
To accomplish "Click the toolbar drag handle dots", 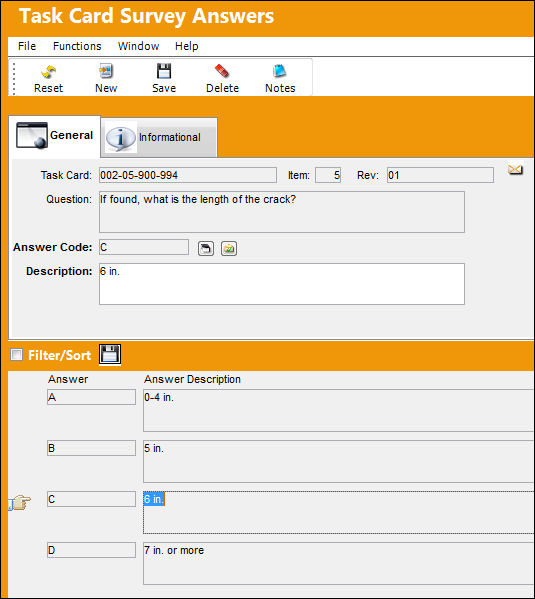I will tap(14, 79).
